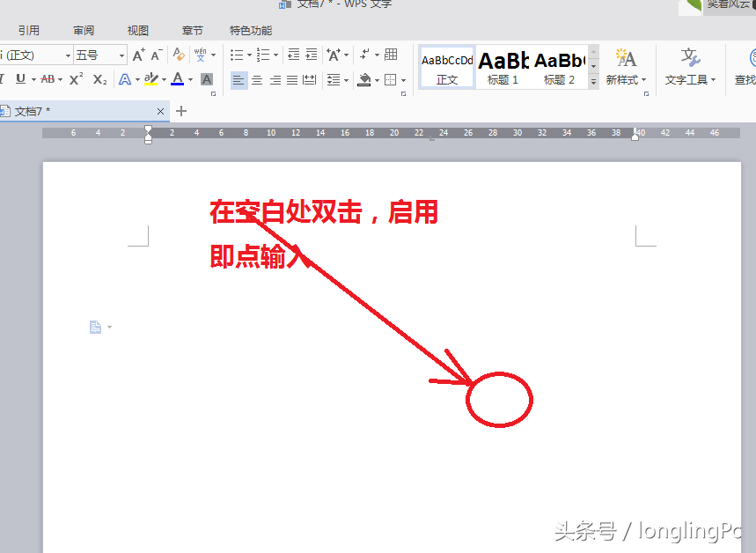Apply paragraph shading paint bucket
This screenshot has width=756, height=553.
click(x=364, y=79)
